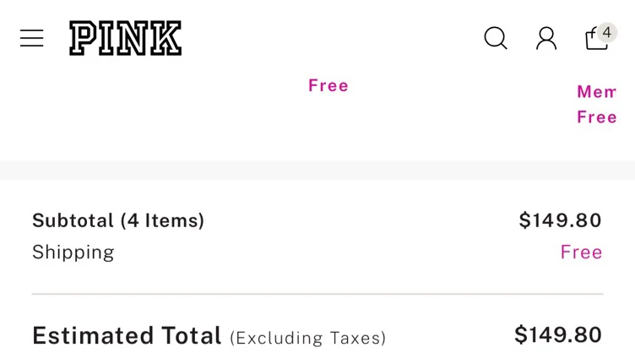Click the 'Estimated Total' heading
This screenshot has height=364, width=635.
pyautogui.click(x=127, y=335)
